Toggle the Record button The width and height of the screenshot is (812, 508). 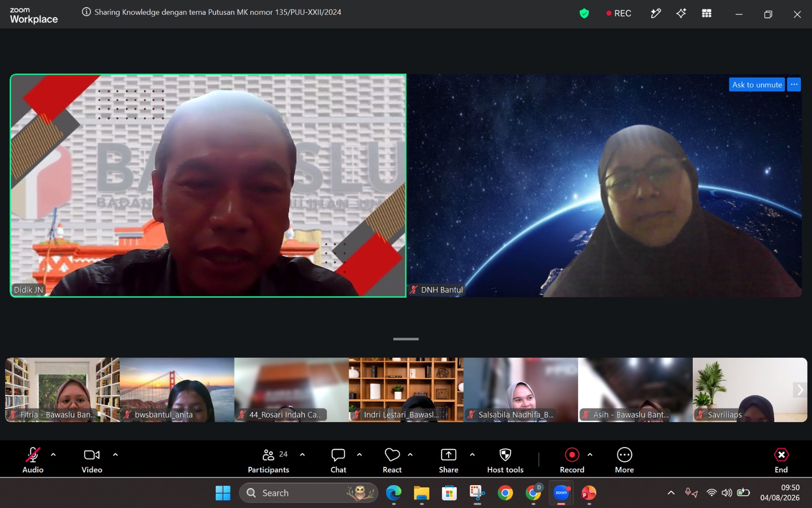pos(572,460)
